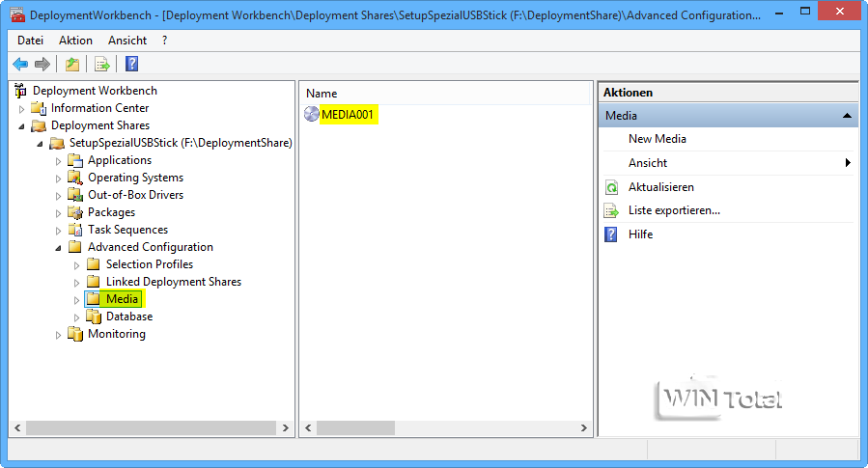Expand the Linked Deployment Shares node

(x=76, y=283)
